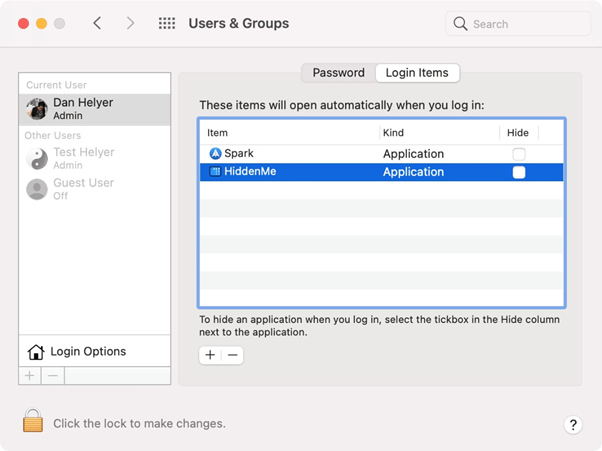Show all preferences grid icon
This screenshot has width=602, height=451.
167,23
